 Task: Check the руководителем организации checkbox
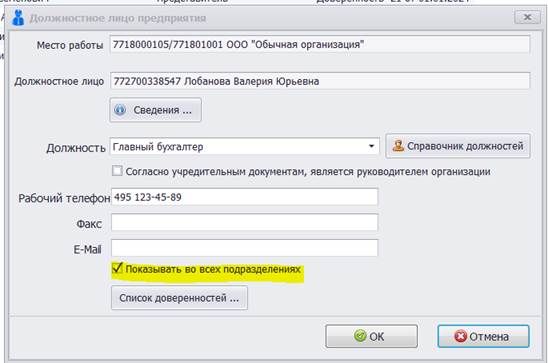[117, 171]
